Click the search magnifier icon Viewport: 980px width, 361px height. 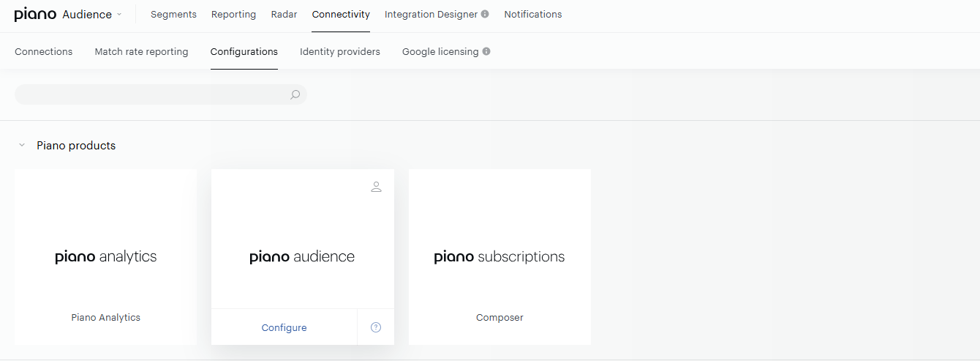coord(295,94)
